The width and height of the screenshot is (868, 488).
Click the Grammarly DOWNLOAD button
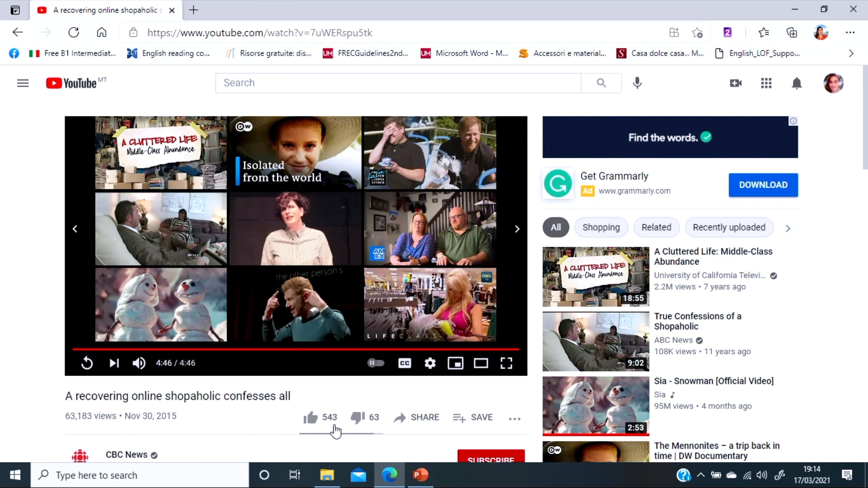763,185
